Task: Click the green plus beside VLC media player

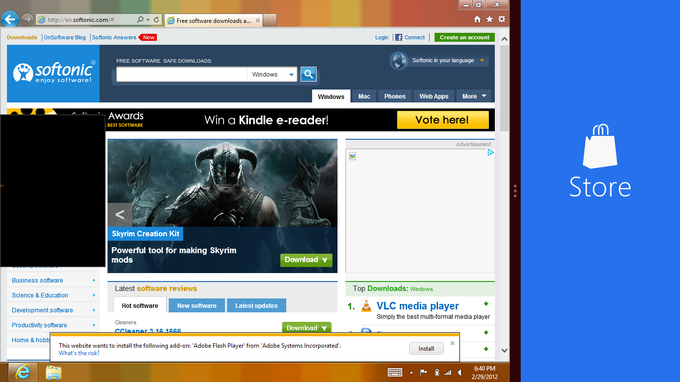Action: [x=486, y=304]
